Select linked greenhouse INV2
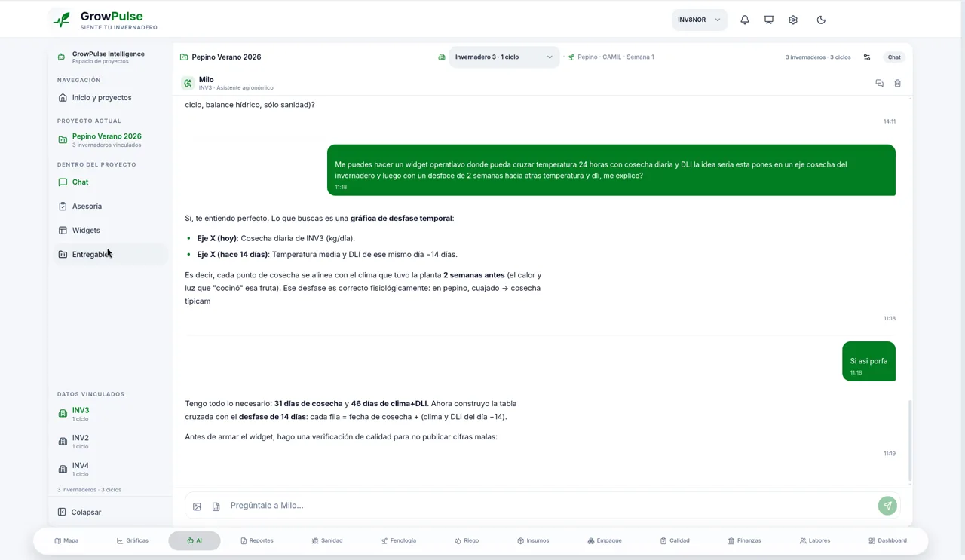 (109, 442)
